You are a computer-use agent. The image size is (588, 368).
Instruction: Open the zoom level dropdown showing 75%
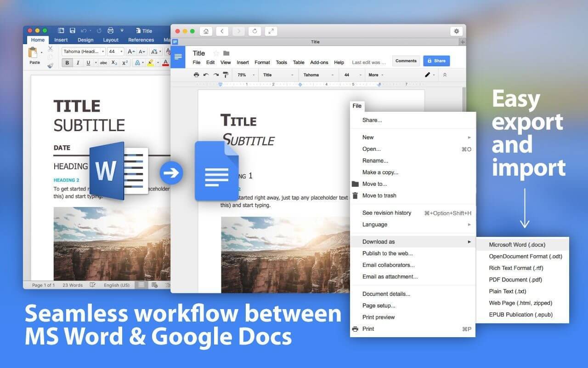[244, 75]
